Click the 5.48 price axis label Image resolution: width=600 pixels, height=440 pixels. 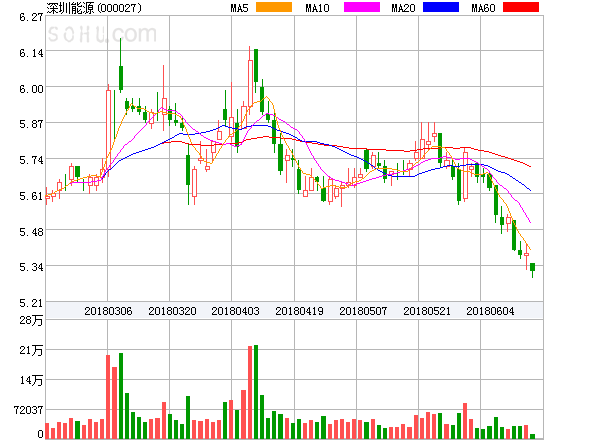click(31, 232)
